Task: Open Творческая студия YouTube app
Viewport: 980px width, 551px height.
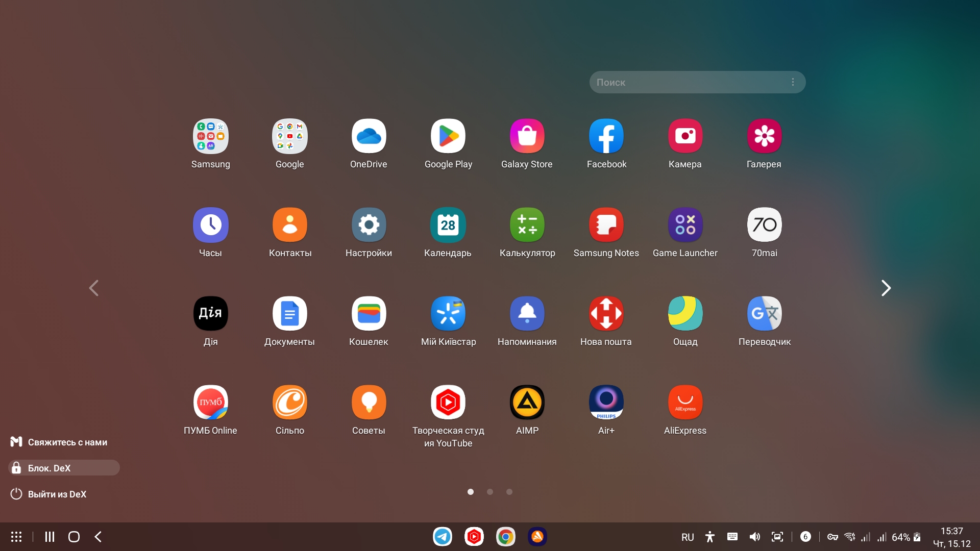Action: click(x=448, y=403)
